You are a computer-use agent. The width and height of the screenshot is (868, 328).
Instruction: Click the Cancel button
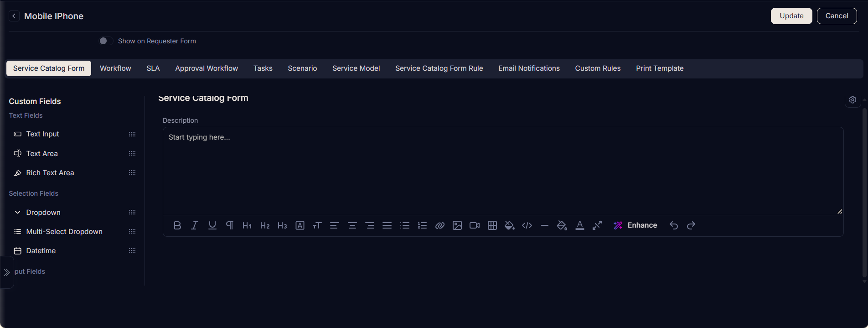coord(837,16)
